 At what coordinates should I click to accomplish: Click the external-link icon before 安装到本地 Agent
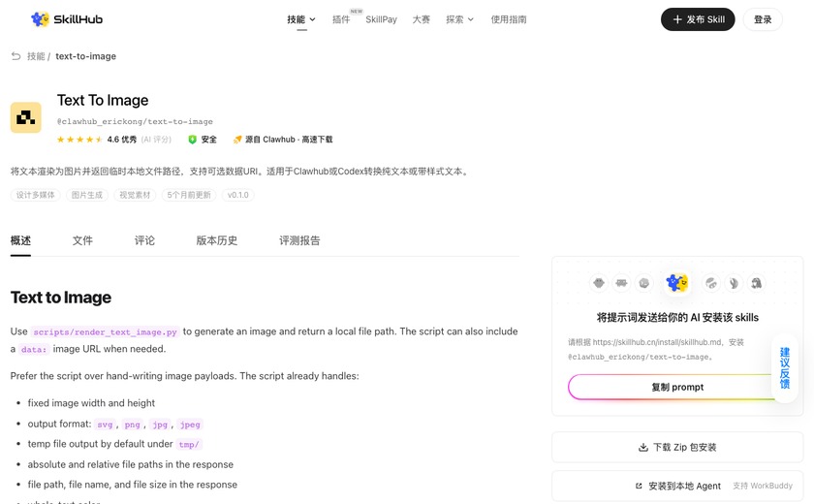(x=639, y=486)
